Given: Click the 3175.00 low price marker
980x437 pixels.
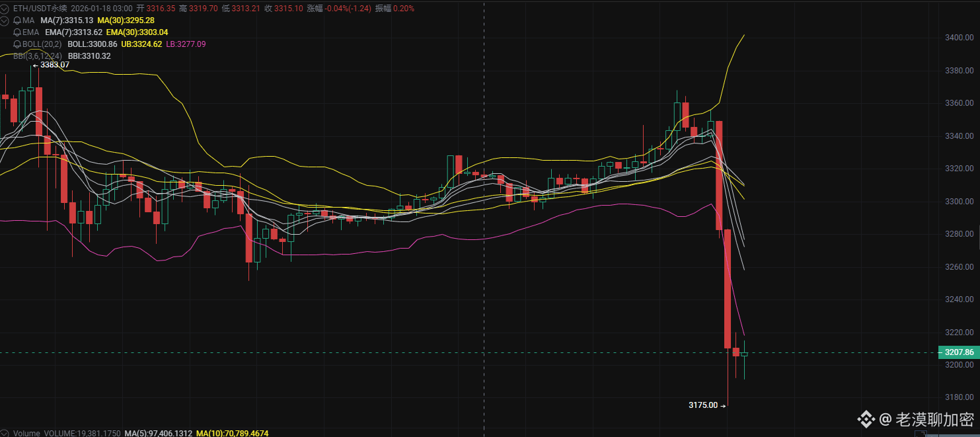Looking at the screenshot, I should tap(703, 405).
